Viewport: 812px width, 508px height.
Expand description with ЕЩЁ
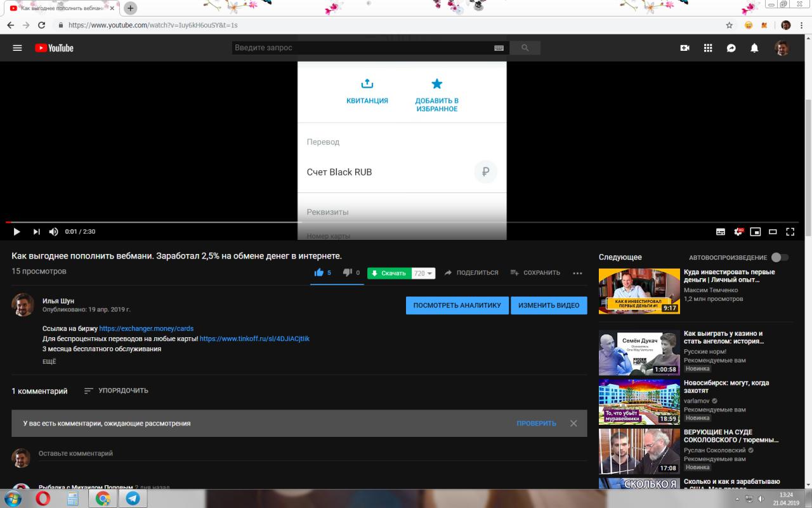[49, 361]
